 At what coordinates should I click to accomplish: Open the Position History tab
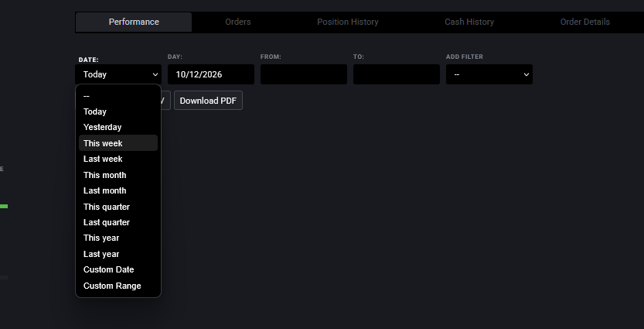[347, 22]
